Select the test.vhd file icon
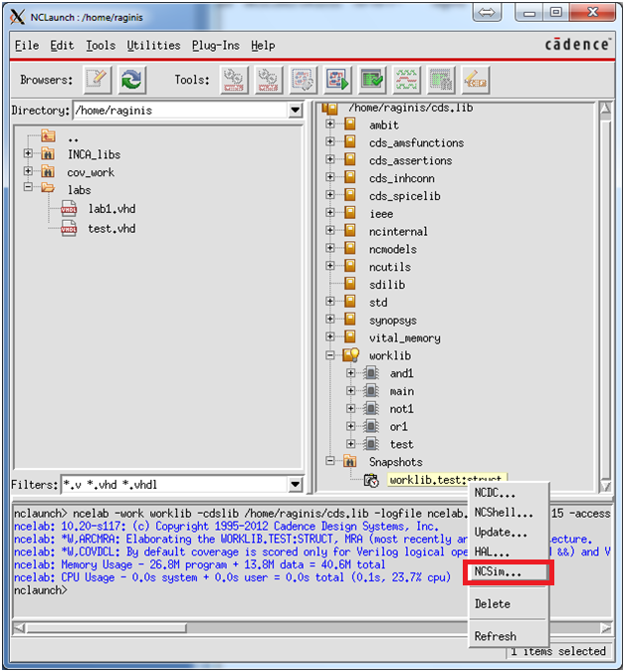The height and width of the screenshot is (672, 625). [69, 228]
